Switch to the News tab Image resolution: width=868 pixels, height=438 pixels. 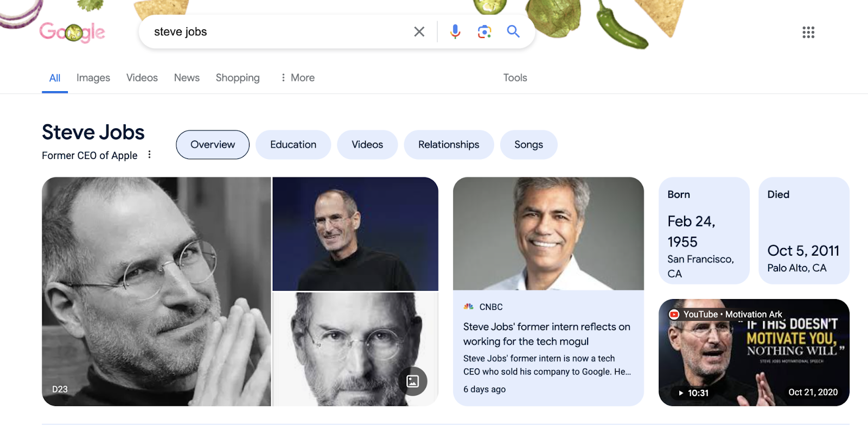(x=186, y=78)
